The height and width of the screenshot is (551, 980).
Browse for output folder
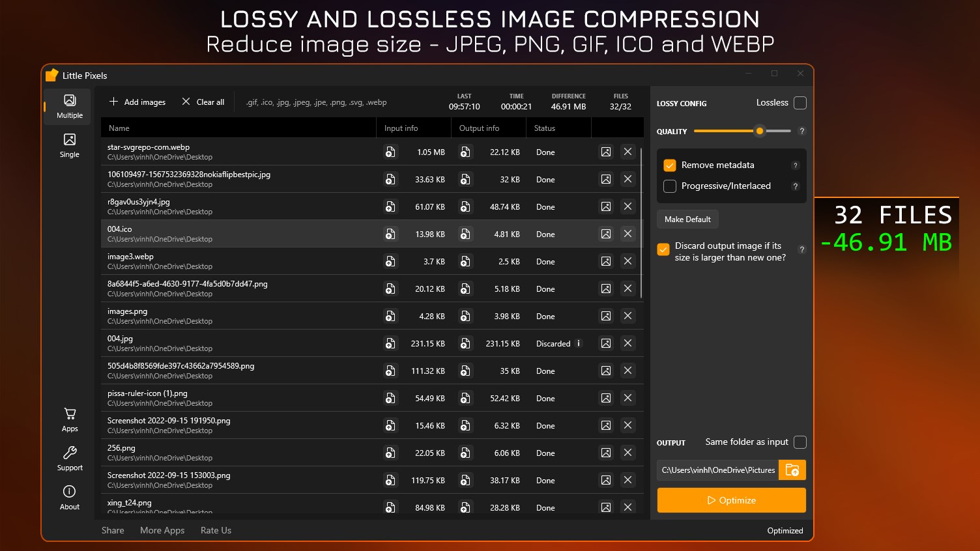pos(792,470)
